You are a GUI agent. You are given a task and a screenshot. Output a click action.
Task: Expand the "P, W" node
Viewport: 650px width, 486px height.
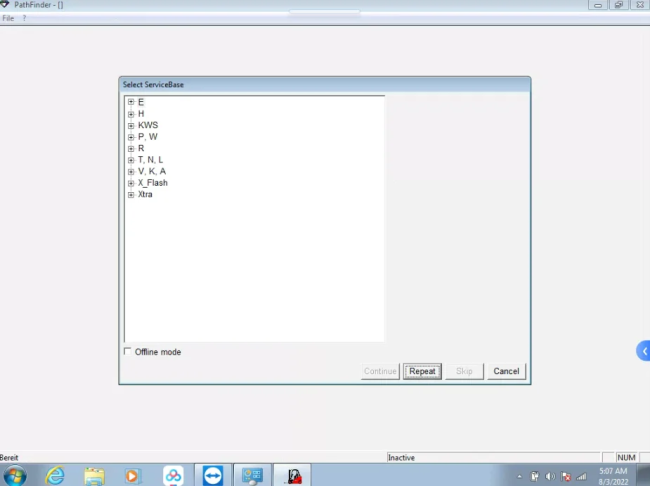pyautogui.click(x=131, y=137)
